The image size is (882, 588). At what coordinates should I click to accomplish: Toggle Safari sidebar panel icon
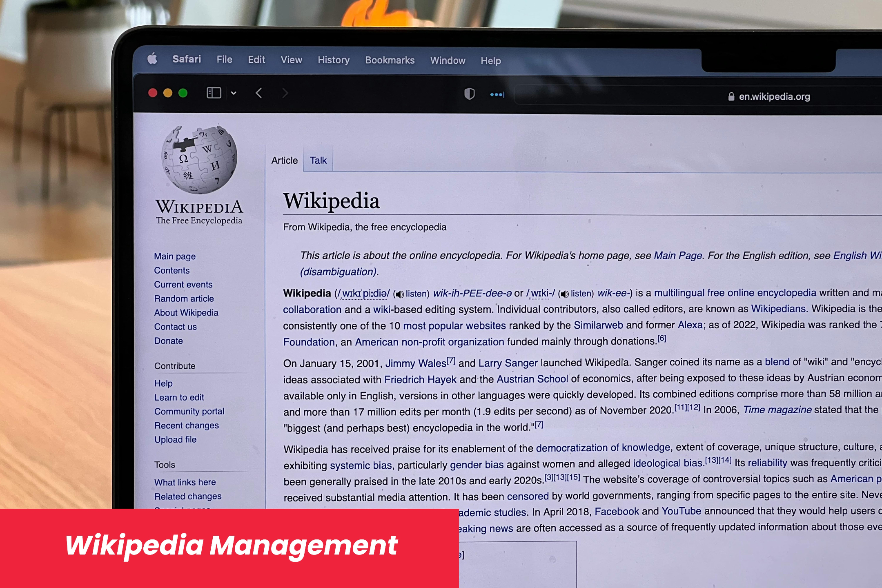(214, 93)
